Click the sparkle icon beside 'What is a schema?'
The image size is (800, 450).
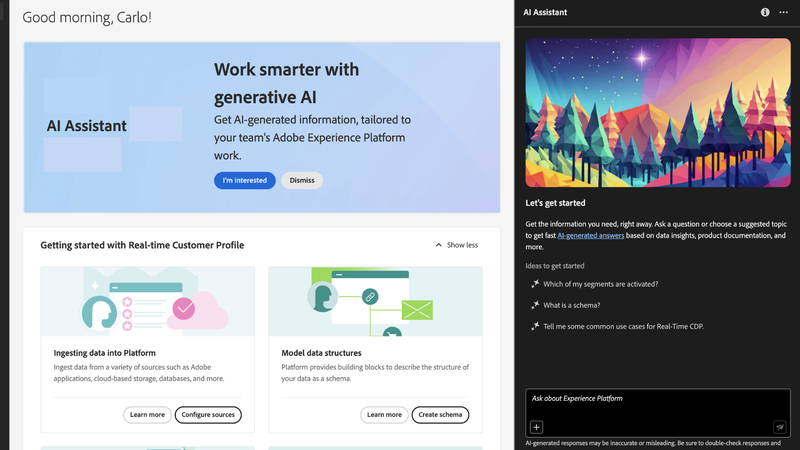pyautogui.click(x=535, y=305)
